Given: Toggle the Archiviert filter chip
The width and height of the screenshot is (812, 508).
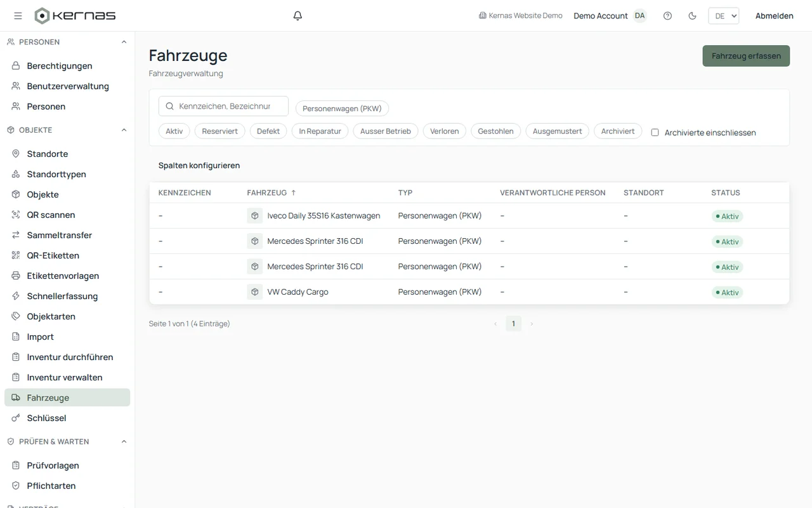Looking at the screenshot, I should click(x=618, y=131).
